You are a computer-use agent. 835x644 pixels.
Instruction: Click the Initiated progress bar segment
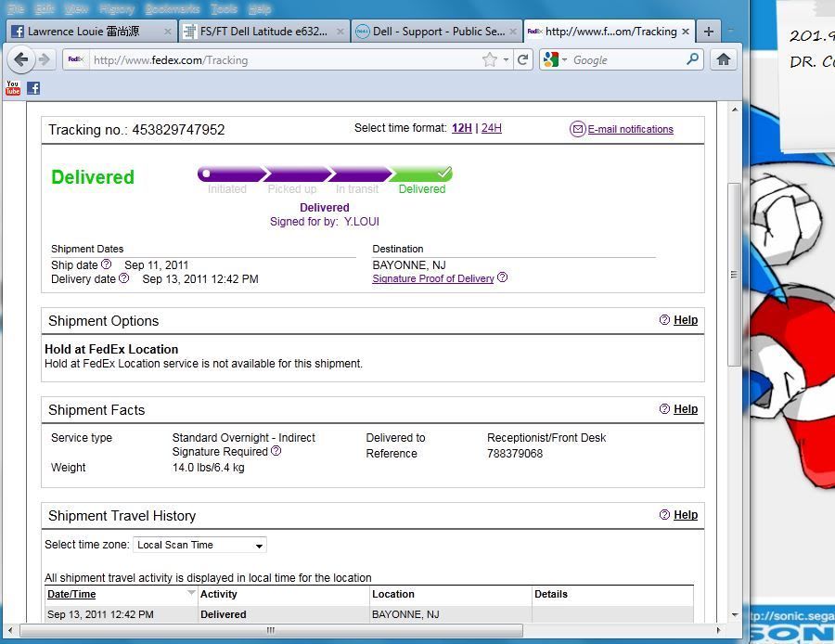[232, 174]
